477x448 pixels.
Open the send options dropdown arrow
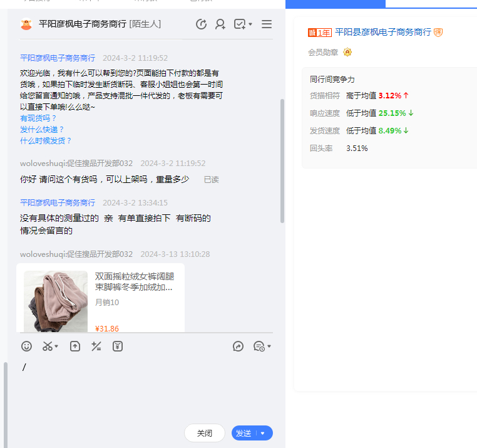[263, 433]
